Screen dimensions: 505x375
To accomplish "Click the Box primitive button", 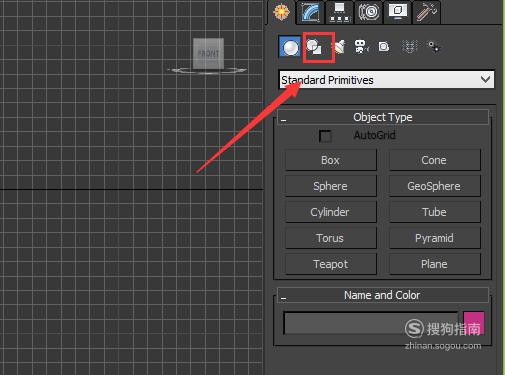I will tap(331, 160).
